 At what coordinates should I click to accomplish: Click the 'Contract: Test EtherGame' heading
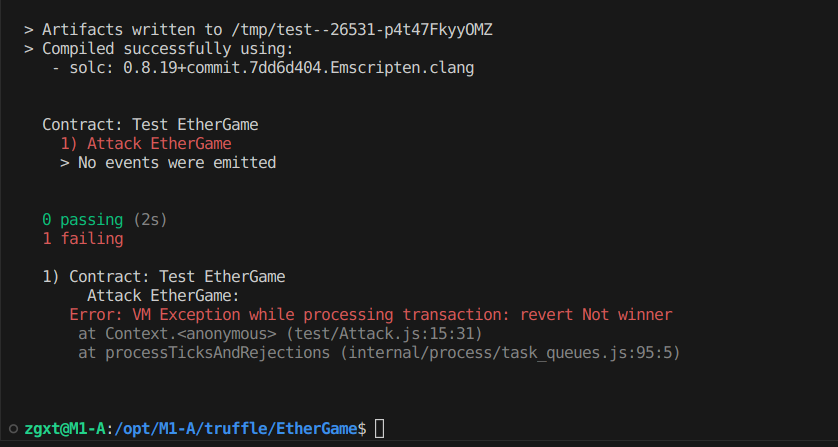coord(150,125)
